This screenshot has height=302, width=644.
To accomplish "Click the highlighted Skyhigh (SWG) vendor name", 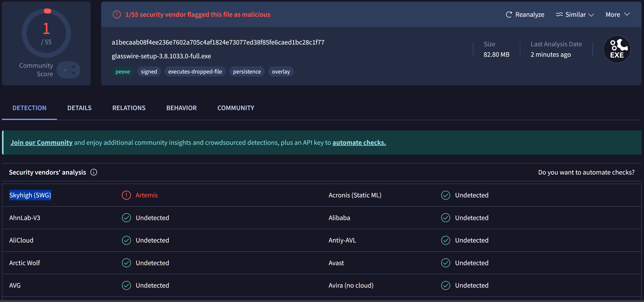I will click(30, 195).
